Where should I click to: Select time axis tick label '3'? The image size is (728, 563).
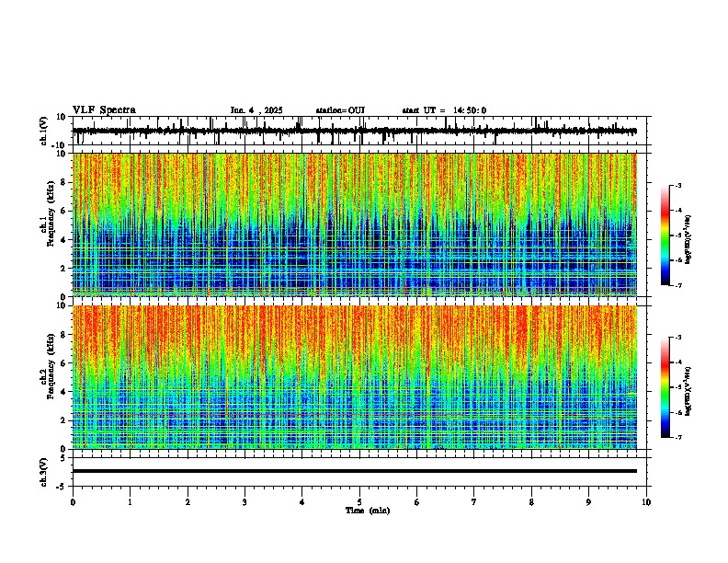pos(245,502)
